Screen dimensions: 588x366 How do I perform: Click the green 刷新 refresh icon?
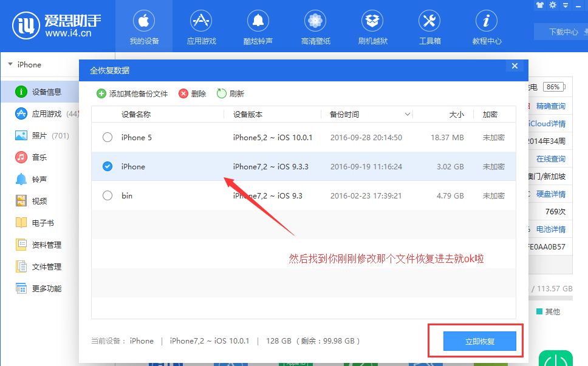[221, 93]
